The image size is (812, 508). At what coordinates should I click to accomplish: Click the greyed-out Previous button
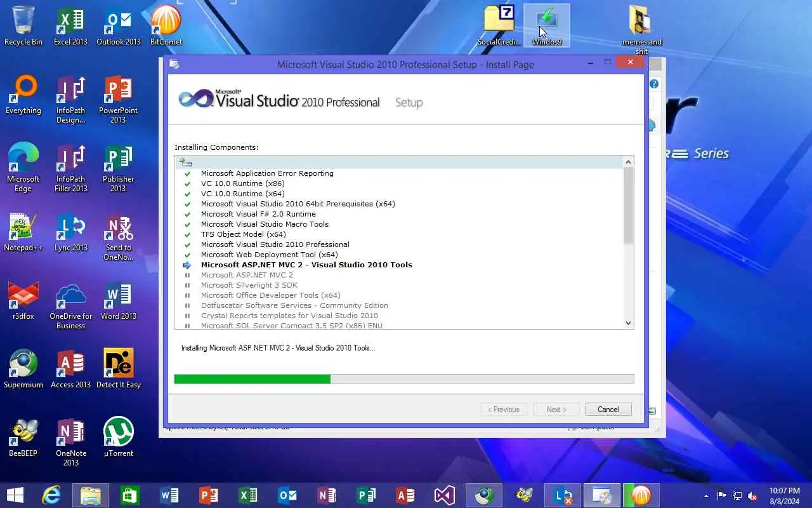coord(504,410)
